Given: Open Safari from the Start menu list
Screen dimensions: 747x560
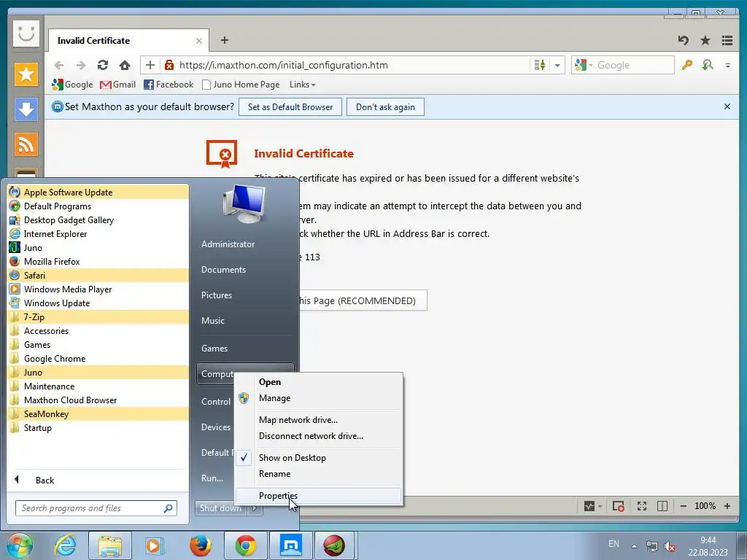Looking at the screenshot, I should pyautogui.click(x=98, y=275).
